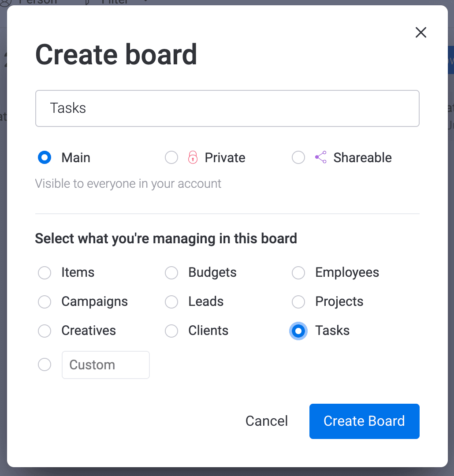The height and width of the screenshot is (476, 454).
Task: Select the Custom radio button
Action: click(x=45, y=364)
